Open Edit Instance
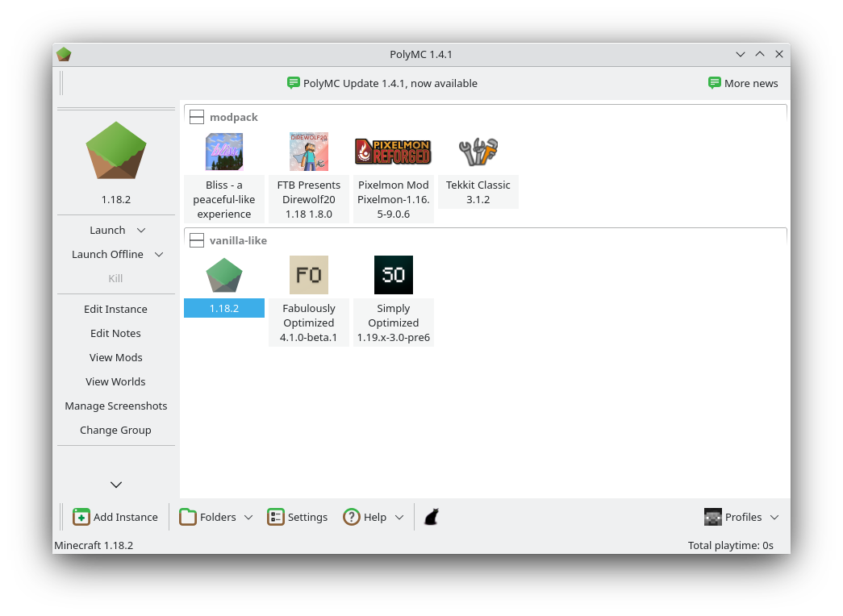 (x=115, y=309)
